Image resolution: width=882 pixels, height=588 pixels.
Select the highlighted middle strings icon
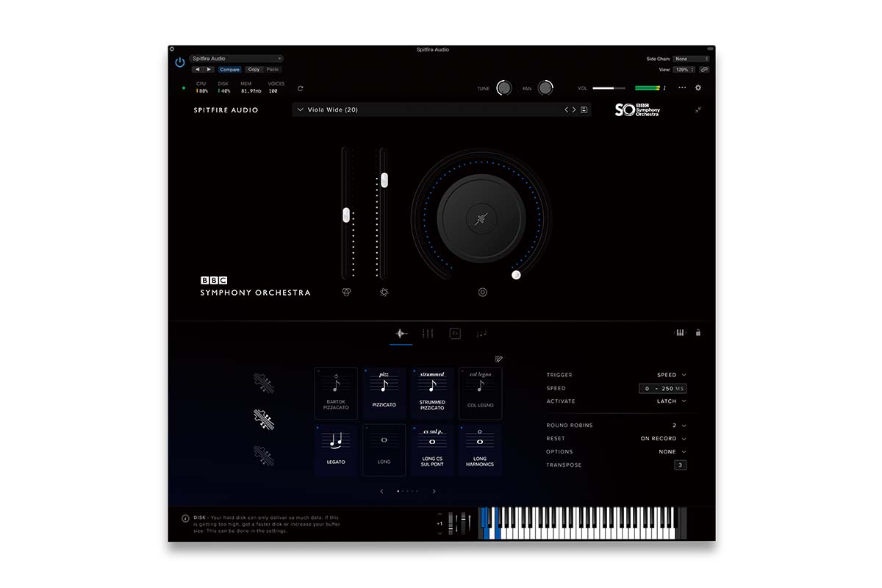(264, 419)
